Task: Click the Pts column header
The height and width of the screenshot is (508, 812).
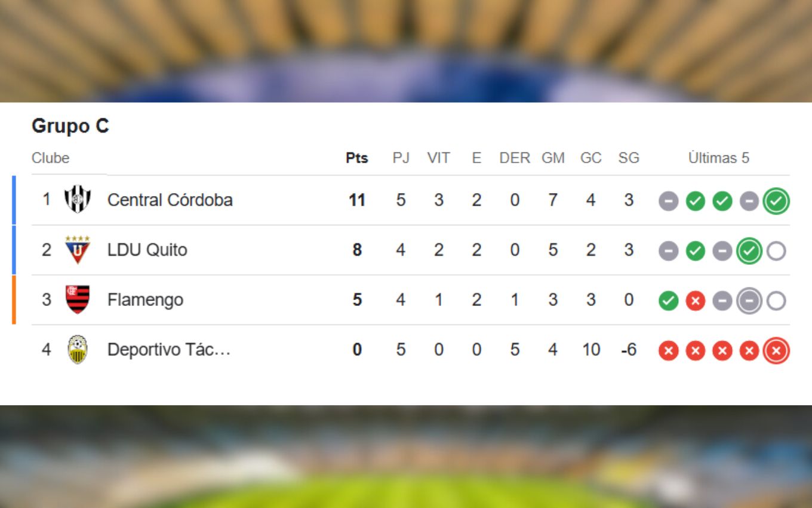Action: point(357,158)
